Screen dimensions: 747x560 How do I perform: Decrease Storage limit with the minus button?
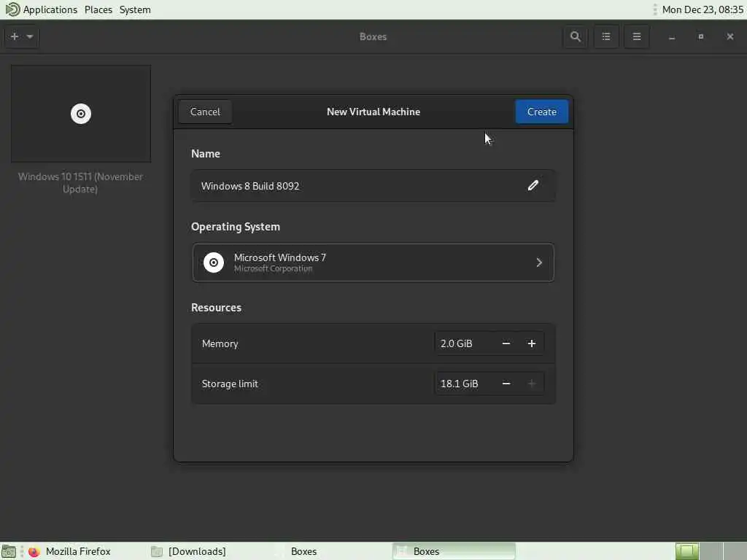506,384
